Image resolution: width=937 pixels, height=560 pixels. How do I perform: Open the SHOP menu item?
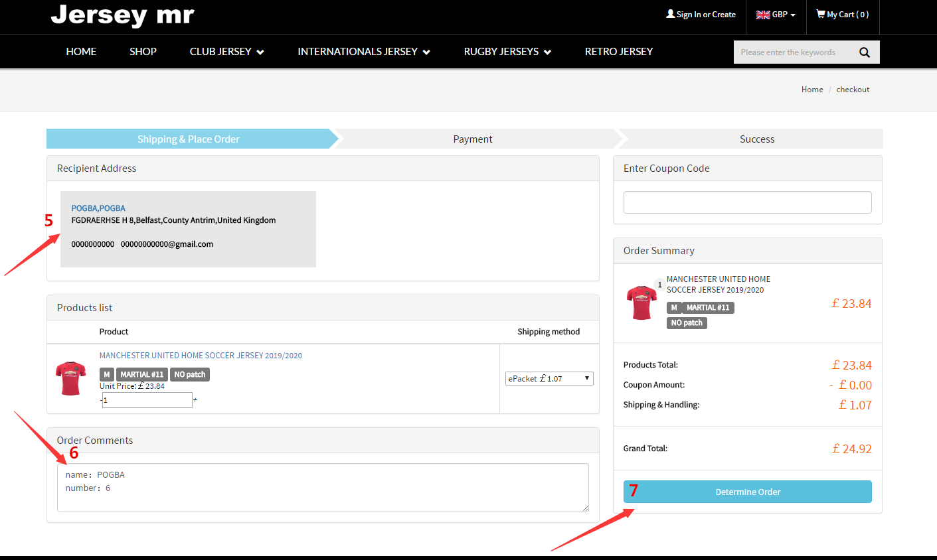(x=143, y=52)
